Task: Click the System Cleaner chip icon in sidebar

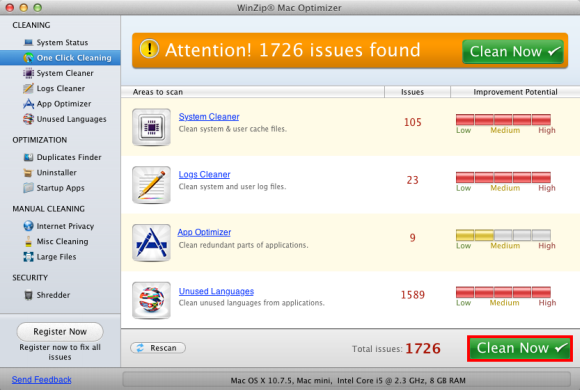Action: tap(28, 73)
